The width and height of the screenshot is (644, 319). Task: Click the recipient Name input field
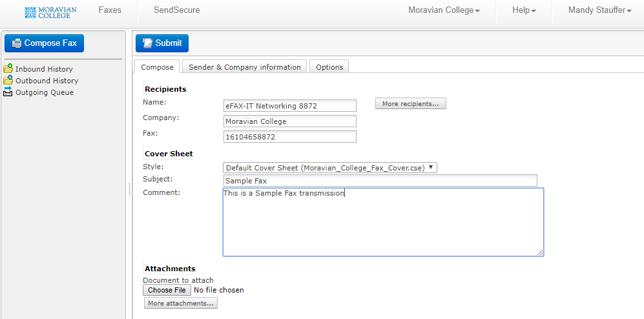pos(290,105)
